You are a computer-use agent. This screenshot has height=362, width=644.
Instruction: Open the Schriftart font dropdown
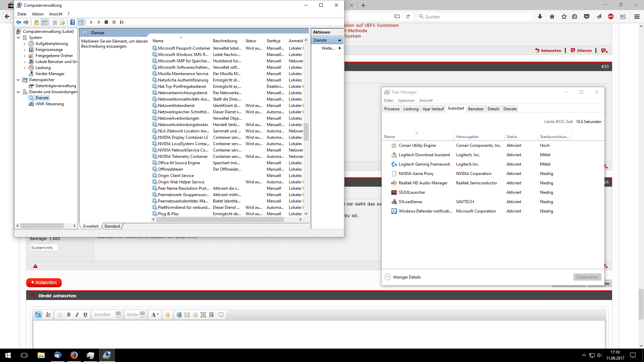[118, 314]
